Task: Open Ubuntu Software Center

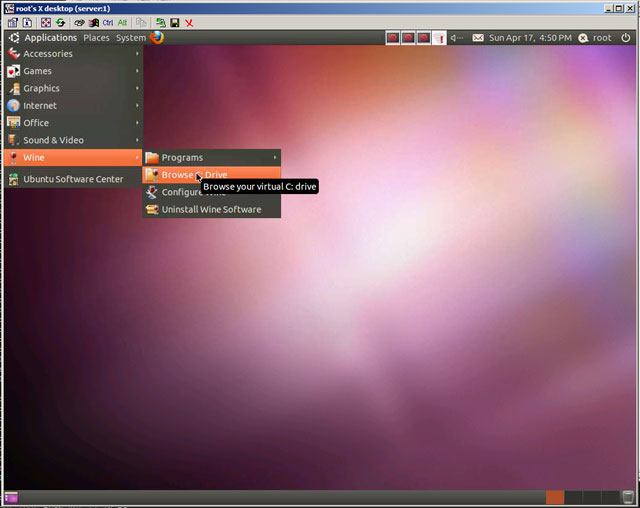Action: [73, 179]
